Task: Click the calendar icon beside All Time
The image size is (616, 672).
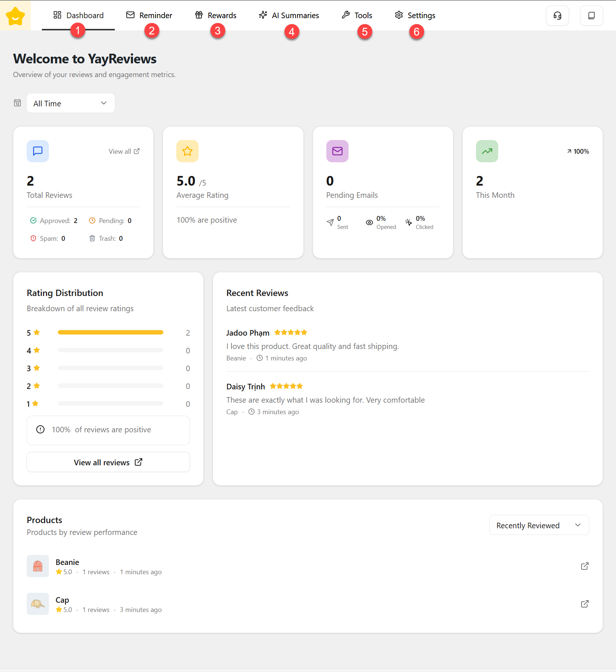Action: (17, 103)
